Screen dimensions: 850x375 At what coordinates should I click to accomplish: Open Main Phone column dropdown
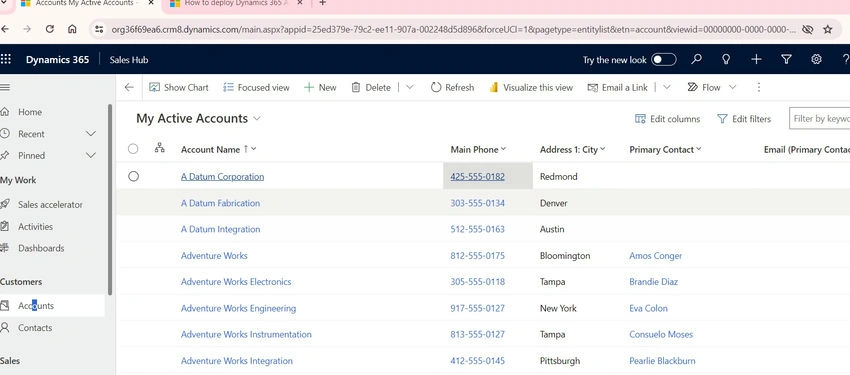[503, 149]
